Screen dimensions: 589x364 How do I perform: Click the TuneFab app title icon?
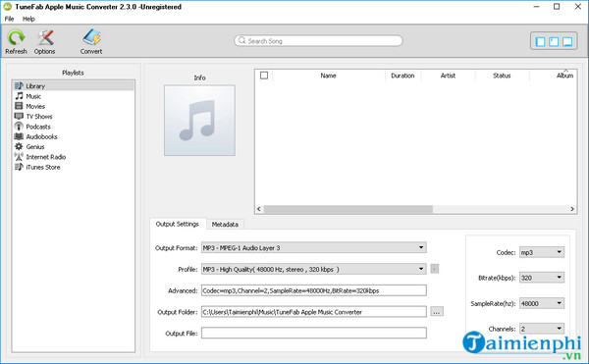[8, 7]
